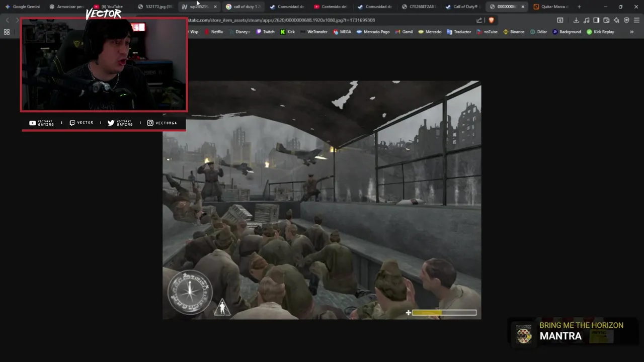Open the Brave playlist music note icon
The width and height of the screenshot is (644, 362).
coord(586,20)
